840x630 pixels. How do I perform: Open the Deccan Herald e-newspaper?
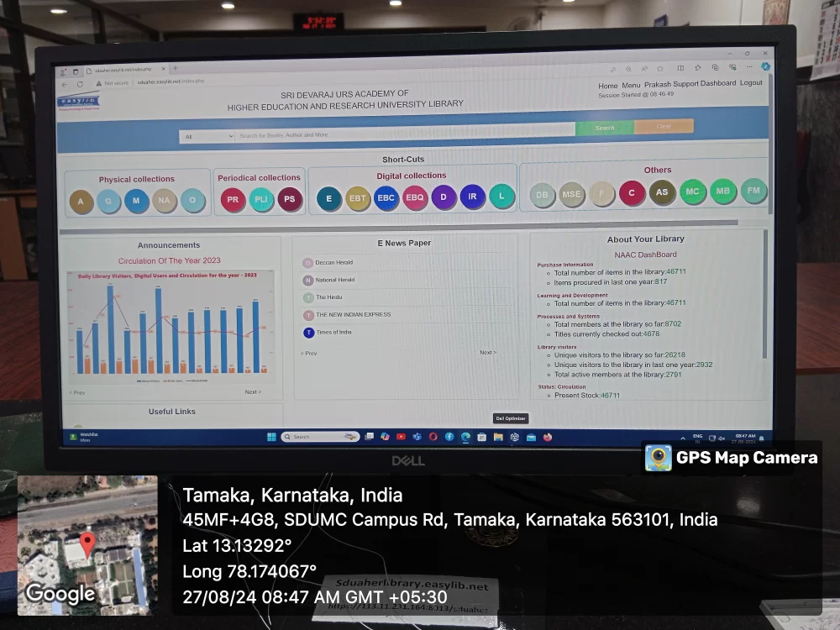click(x=333, y=262)
